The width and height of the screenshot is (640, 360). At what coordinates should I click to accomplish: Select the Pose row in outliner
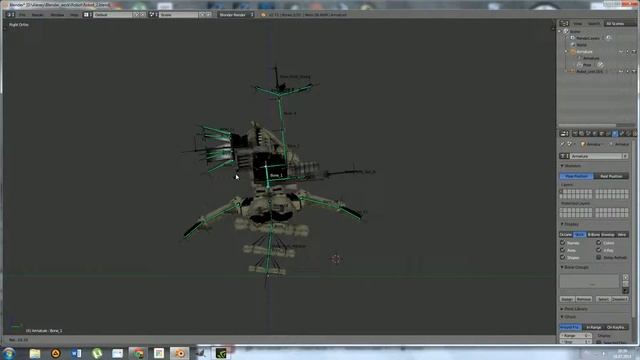coord(587,65)
